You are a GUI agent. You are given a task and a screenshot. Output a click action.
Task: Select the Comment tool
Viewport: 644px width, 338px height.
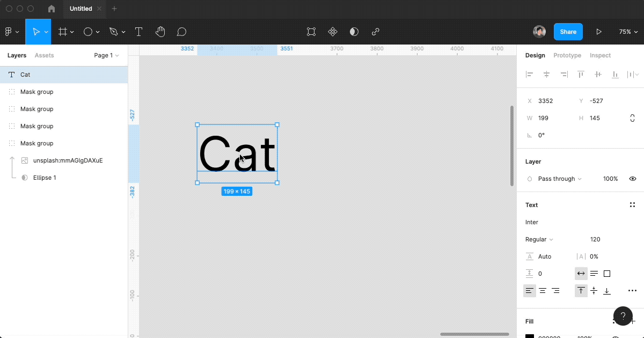pos(181,32)
